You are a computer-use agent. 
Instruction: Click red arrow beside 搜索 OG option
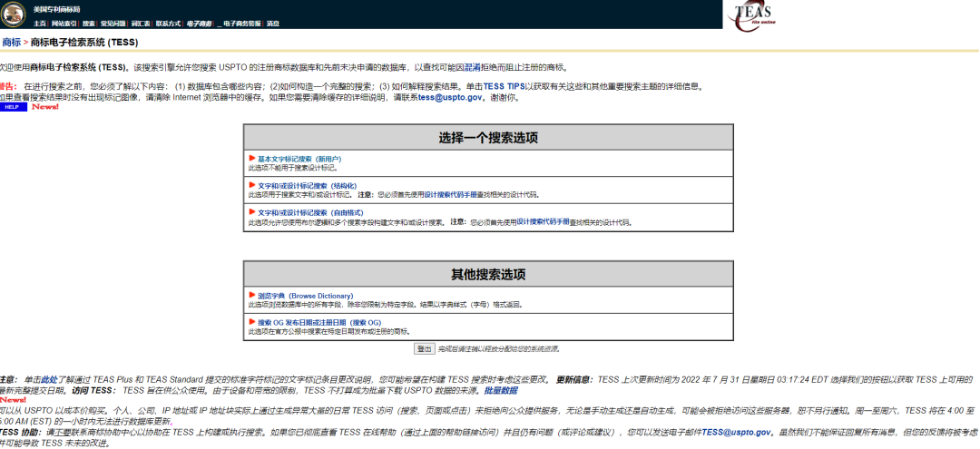click(x=252, y=322)
